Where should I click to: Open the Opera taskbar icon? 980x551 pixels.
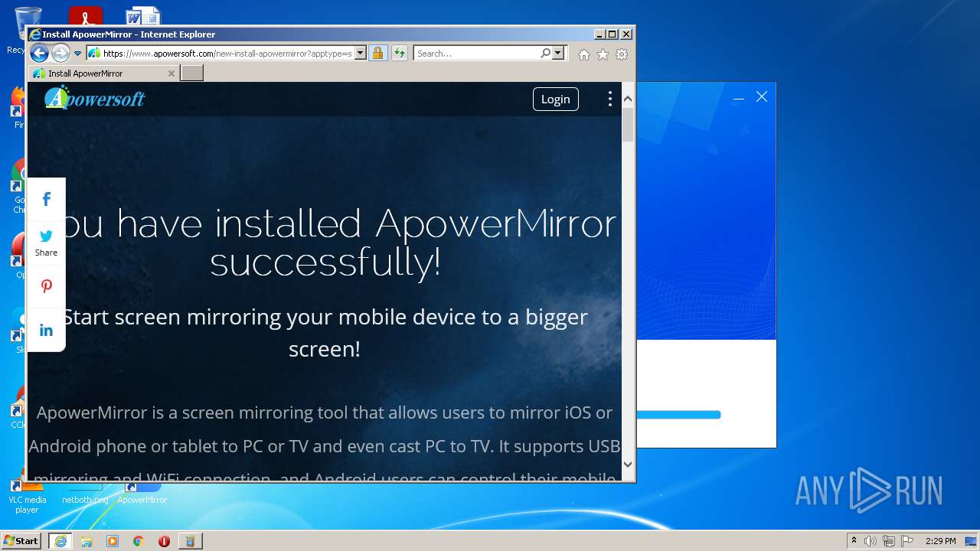(164, 541)
